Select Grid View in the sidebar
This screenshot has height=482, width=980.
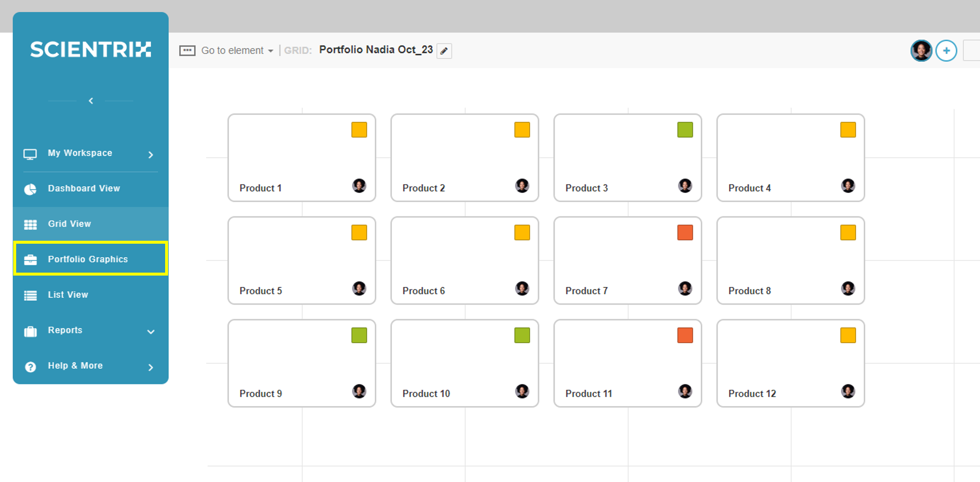(91, 224)
